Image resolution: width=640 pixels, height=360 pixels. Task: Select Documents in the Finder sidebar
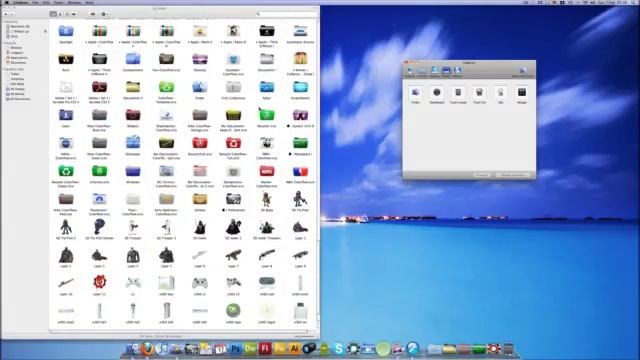coord(17,62)
